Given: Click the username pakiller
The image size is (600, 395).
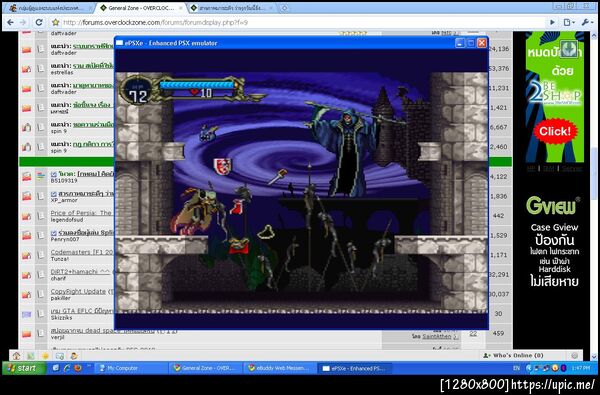Looking at the screenshot, I should click(x=60, y=298).
